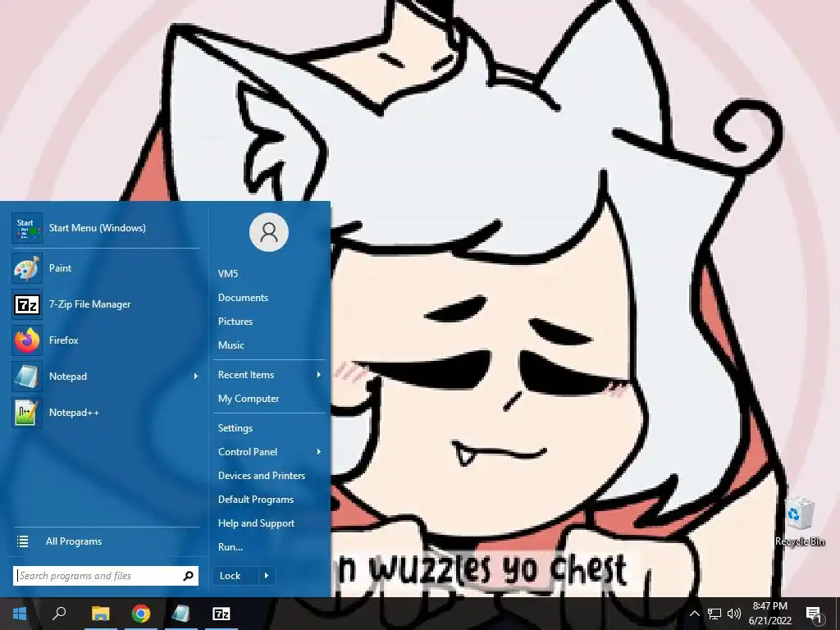The height and width of the screenshot is (630, 840).
Task: Launch Firefox from the start menu
Action: (x=106, y=340)
